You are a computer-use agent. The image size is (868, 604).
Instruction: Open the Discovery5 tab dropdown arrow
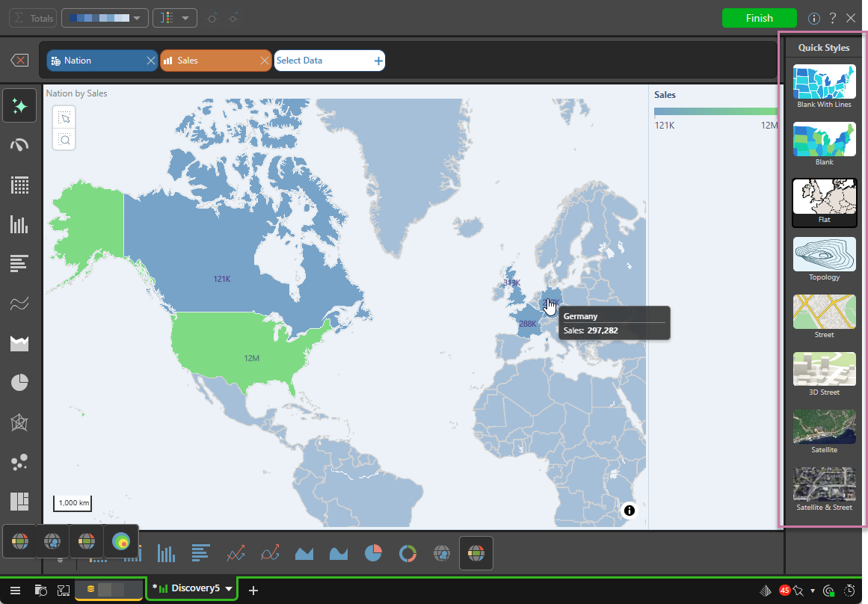point(229,589)
